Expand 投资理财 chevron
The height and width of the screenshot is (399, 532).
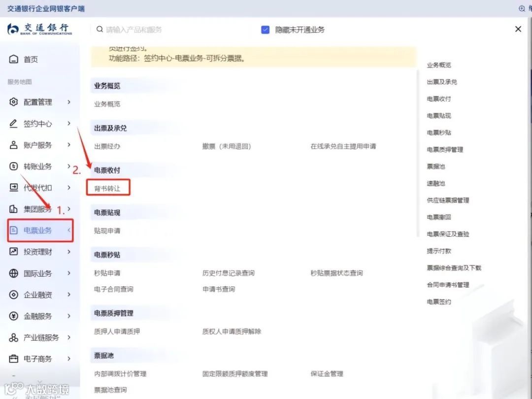pos(69,252)
